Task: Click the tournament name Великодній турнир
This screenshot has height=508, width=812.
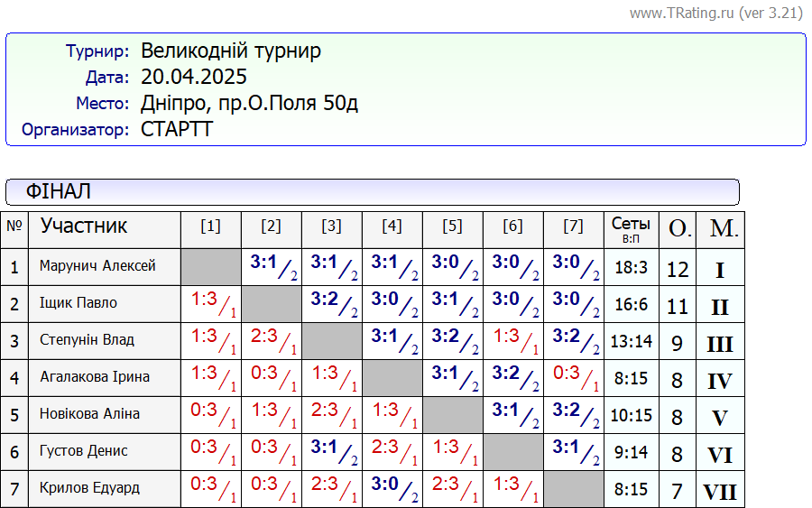Action: coord(231,51)
